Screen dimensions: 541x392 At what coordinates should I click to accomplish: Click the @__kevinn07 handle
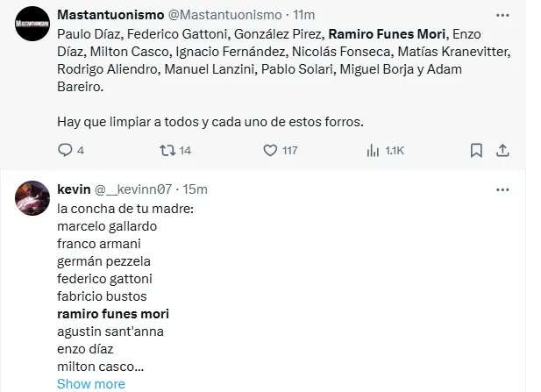132,189
